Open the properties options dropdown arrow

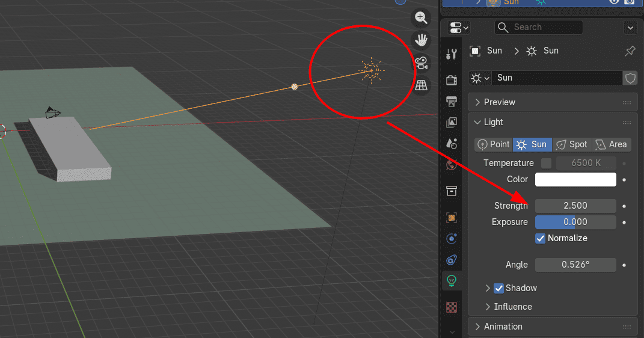(x=630, y=28)
